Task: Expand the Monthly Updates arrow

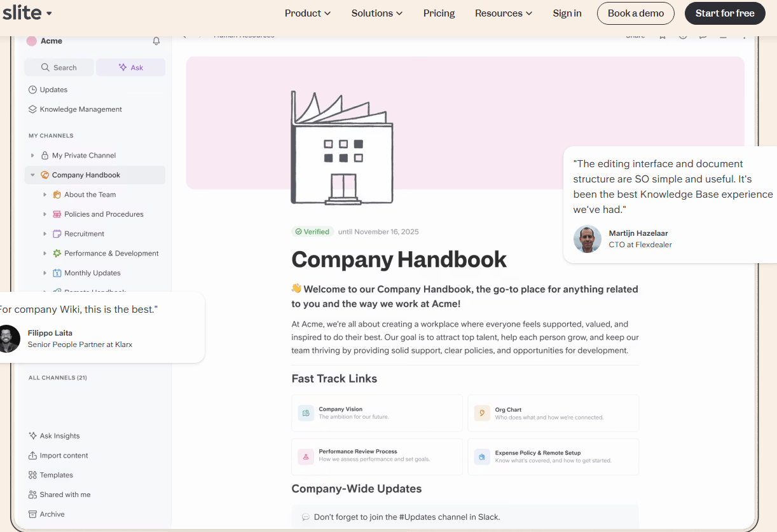Action: 45,273
